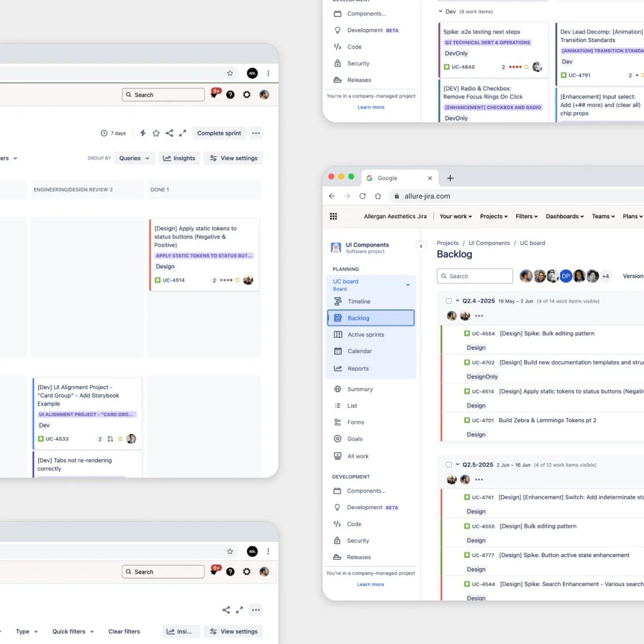Open the notifications icon with the 9+ badge in sprint board window
The image size is (644, 644).
coord(215,94)
